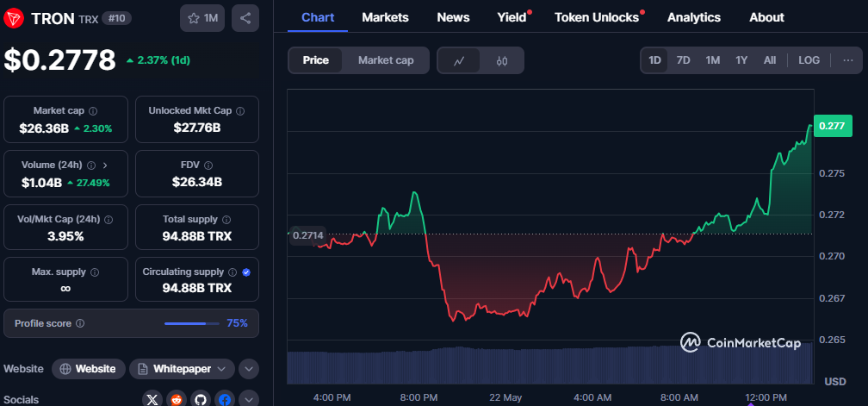Click the Profile score progress bar

click(191, 323)
